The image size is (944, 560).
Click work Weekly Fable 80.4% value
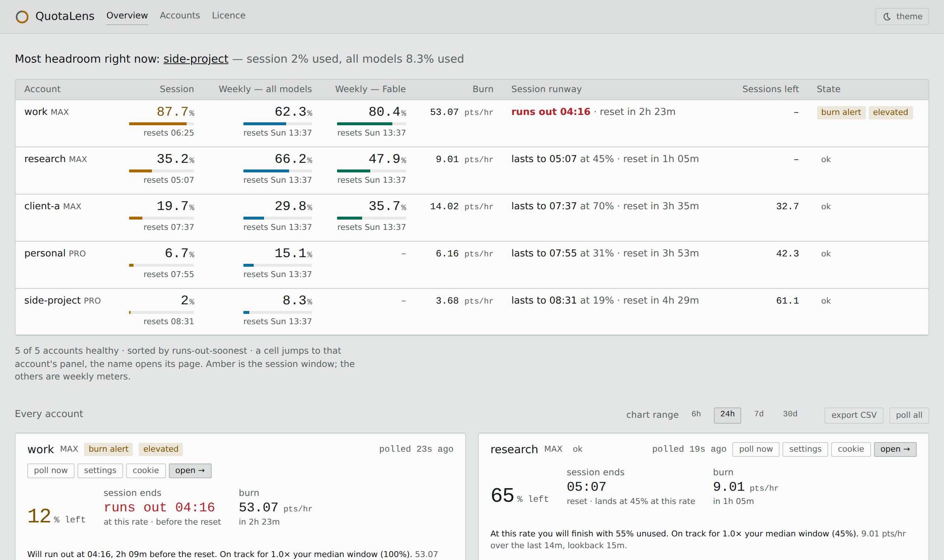tap(387, 112)
